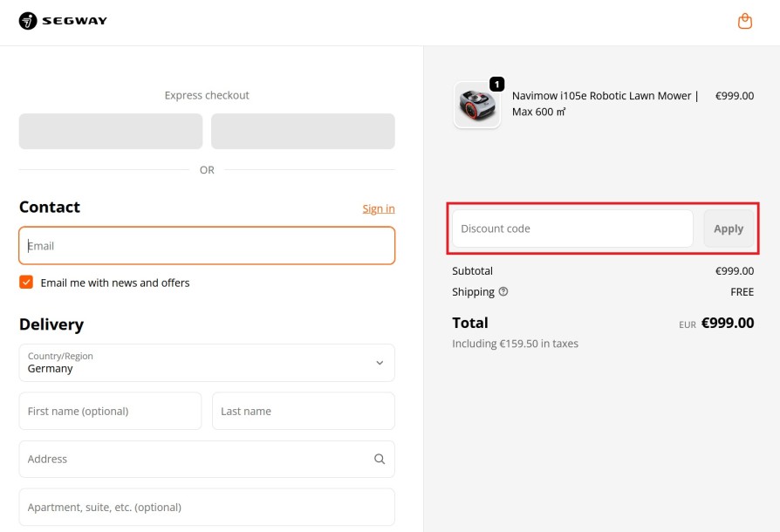
Task: Select the Last name field
Action: tap(303, 411)
